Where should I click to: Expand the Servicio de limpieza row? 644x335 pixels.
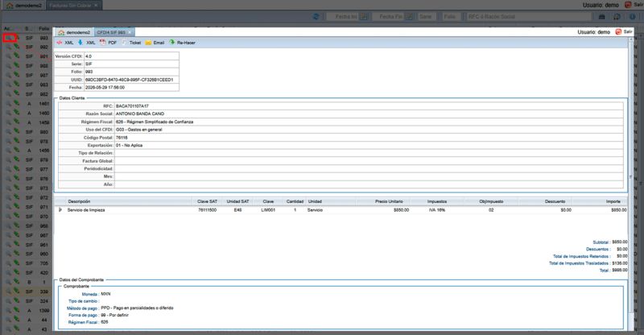tap(60, 209)
